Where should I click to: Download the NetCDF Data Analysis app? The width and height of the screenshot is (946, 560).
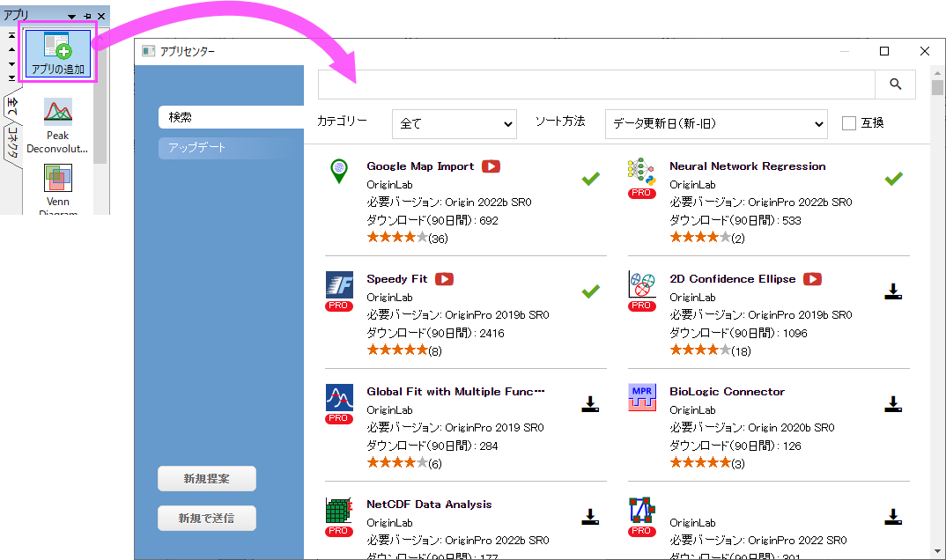coord(590,517)
